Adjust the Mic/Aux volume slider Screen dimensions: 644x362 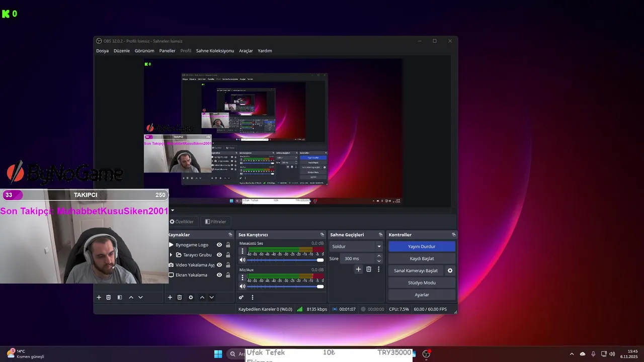285,286
